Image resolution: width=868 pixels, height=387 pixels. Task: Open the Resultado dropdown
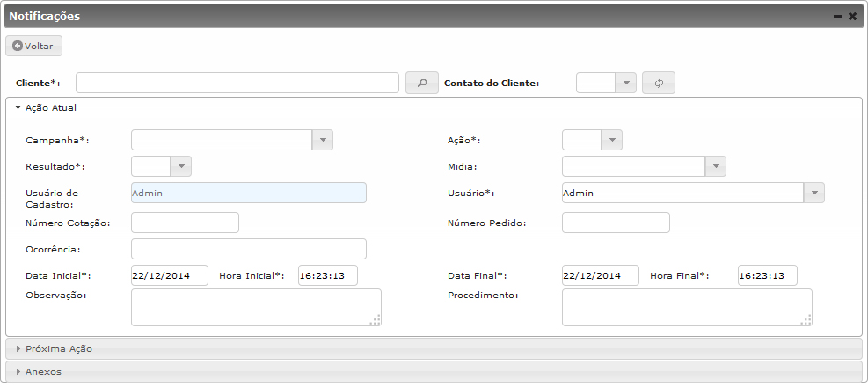tap(181, 166)
